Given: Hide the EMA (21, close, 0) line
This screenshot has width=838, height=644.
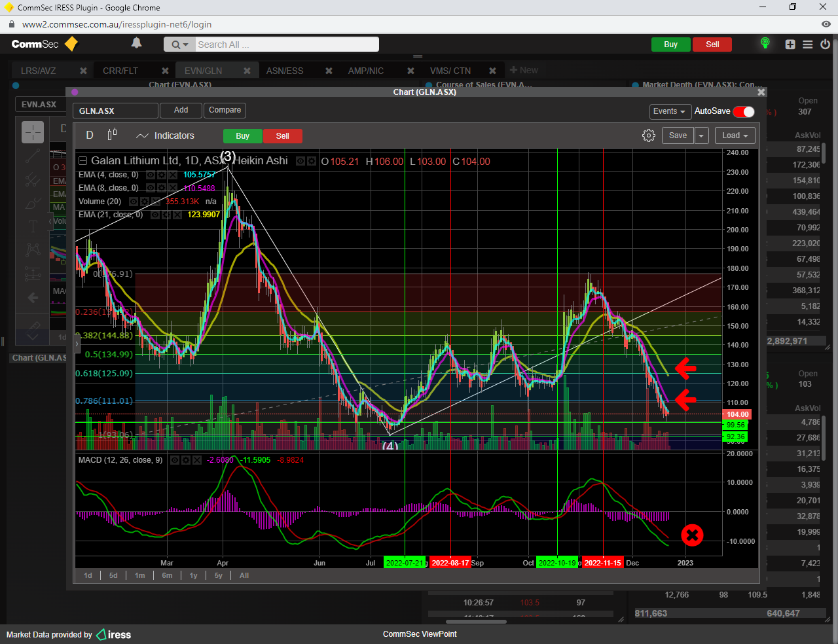Looking at the screenshot, I should [155, 215].
